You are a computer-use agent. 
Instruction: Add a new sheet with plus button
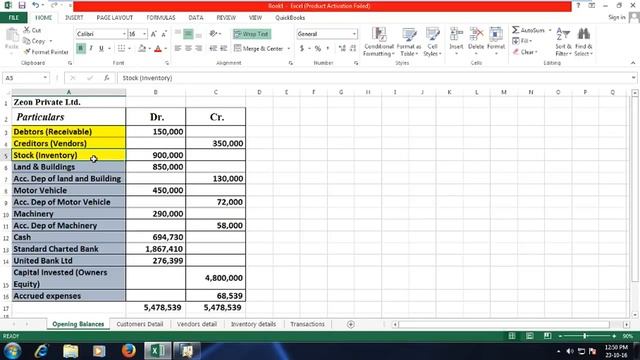click(350, 324)
